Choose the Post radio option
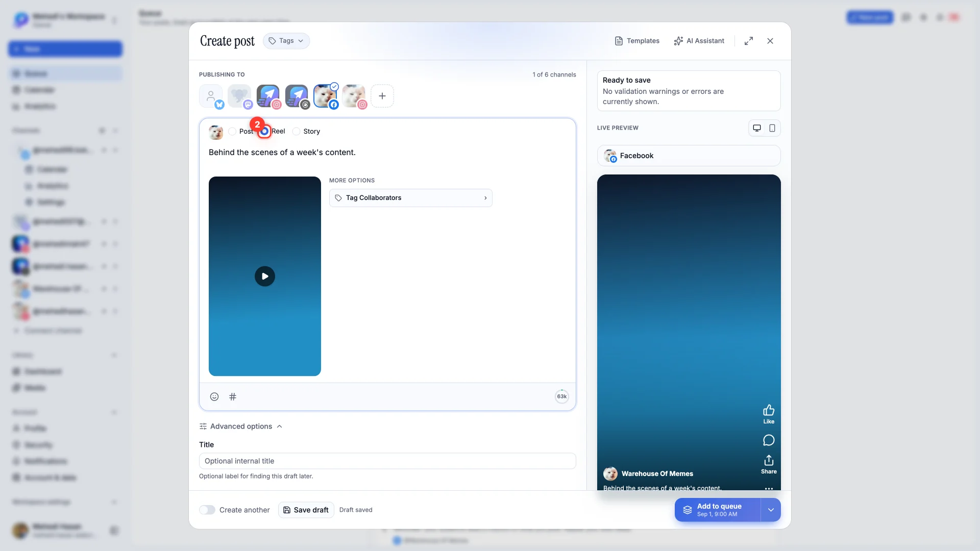 232,132
